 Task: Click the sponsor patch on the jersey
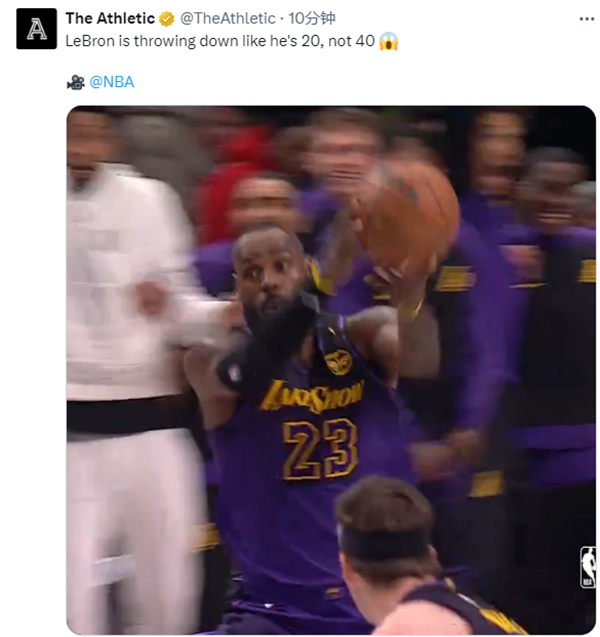pyautogui.click(x=338, y=362)
